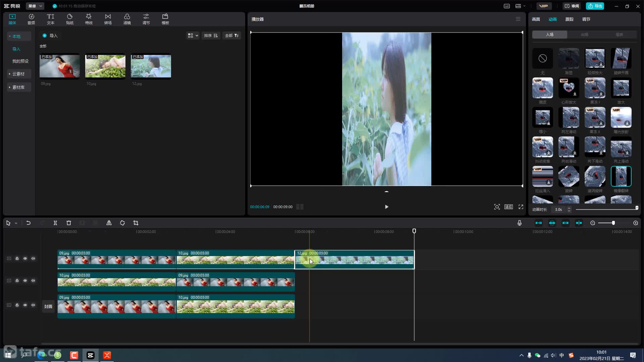Open layout dropdown in title bar
This screenshot has width=644, height=362.
point(520,6)
